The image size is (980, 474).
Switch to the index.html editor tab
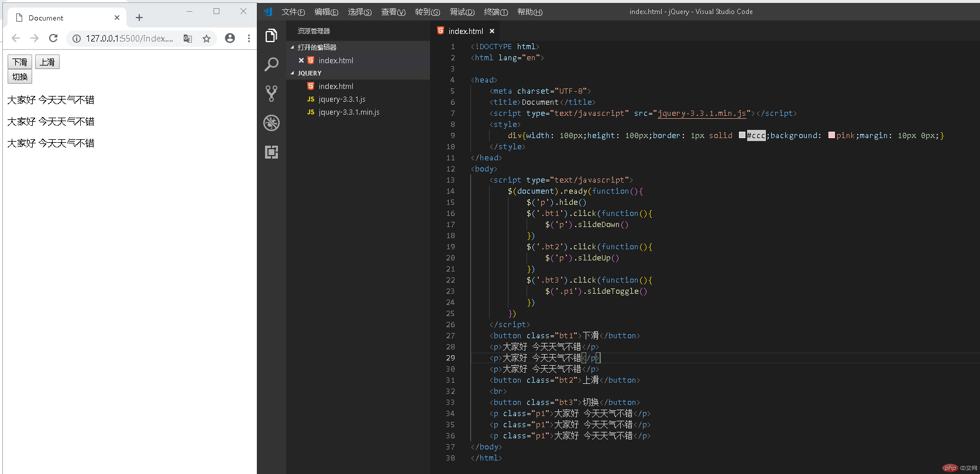(x=466, y=31)
